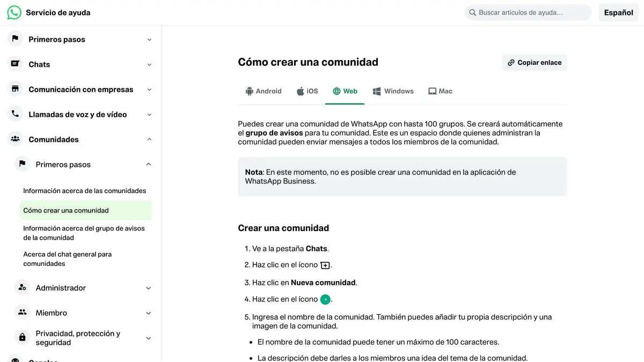Click the Administrador person-gear icon

pos(22,287)
